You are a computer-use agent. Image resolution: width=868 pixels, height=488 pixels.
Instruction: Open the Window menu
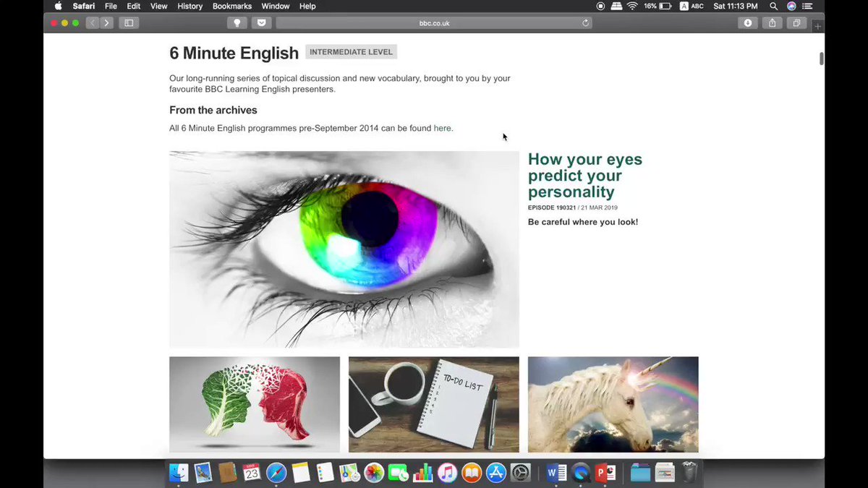(276, 6)
